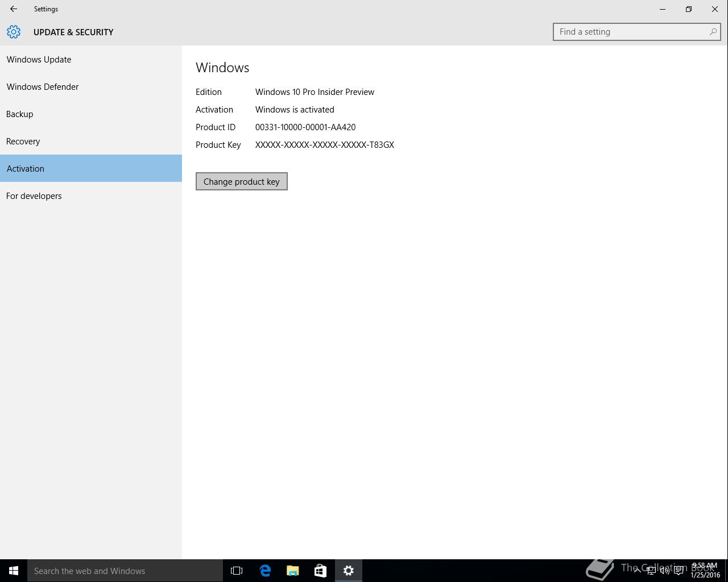Select Backup in sidebar
The height and width of the screenshot is (582, 728).
click(91, 114)
